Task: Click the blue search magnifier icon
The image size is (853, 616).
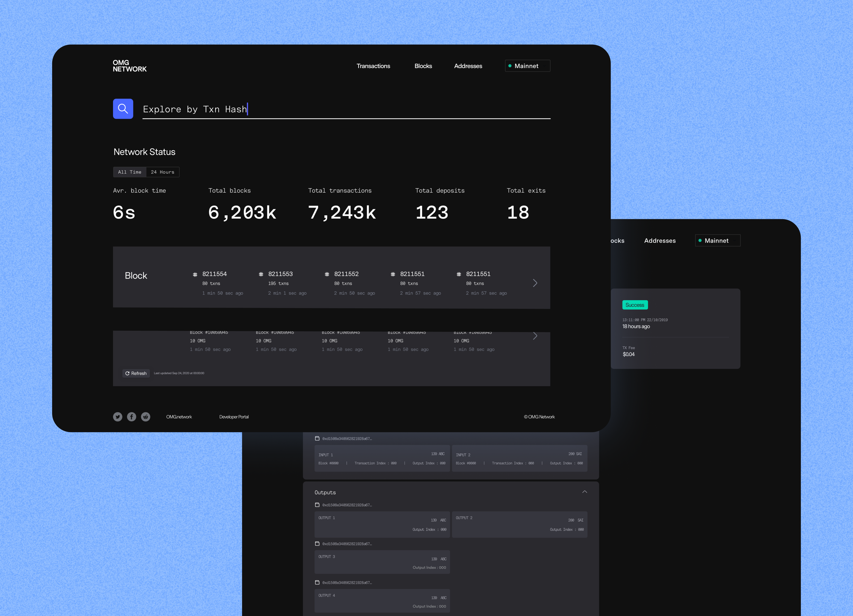Action: 123,109
